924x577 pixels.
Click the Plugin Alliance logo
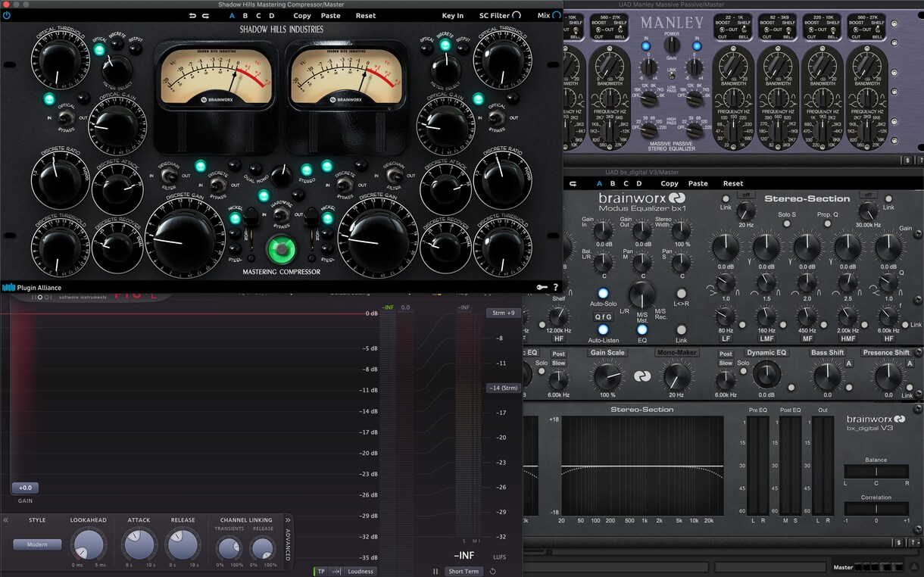pyautogui.click(x=32, y=288)
